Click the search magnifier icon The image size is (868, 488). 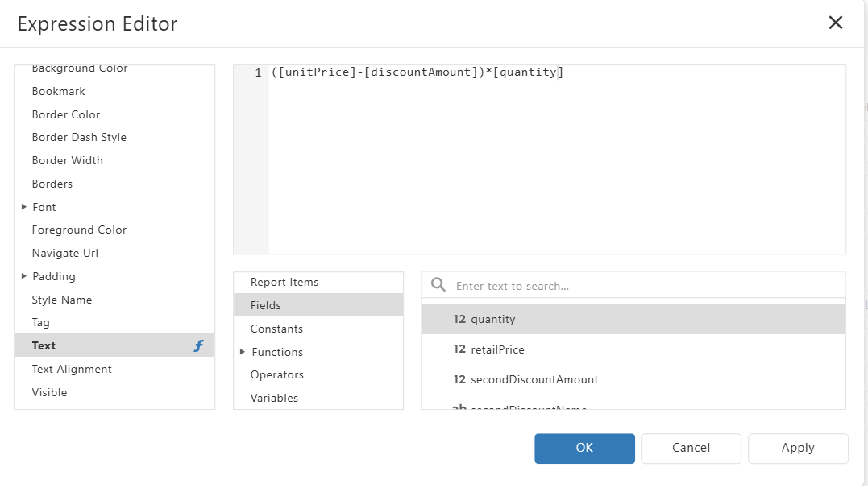tap(438, 285)
